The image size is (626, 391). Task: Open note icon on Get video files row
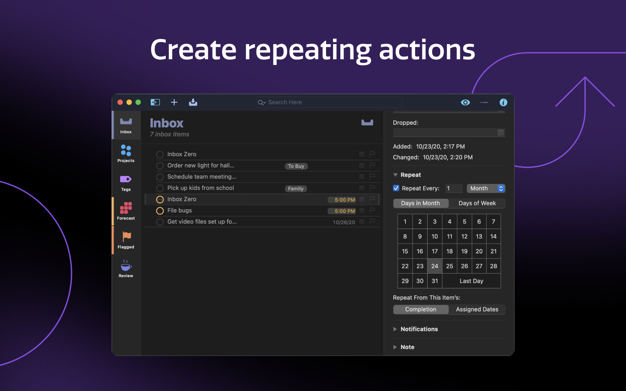tap(362, 222)
